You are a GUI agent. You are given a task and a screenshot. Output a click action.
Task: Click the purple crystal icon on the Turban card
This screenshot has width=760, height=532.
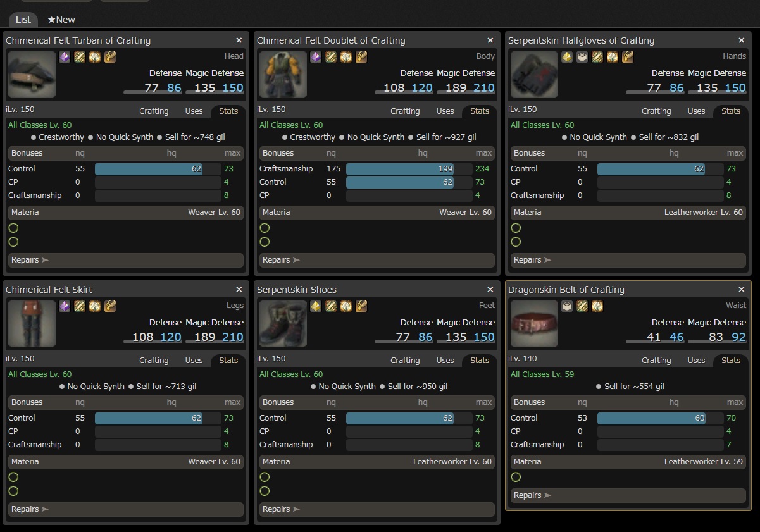[65, 57]
